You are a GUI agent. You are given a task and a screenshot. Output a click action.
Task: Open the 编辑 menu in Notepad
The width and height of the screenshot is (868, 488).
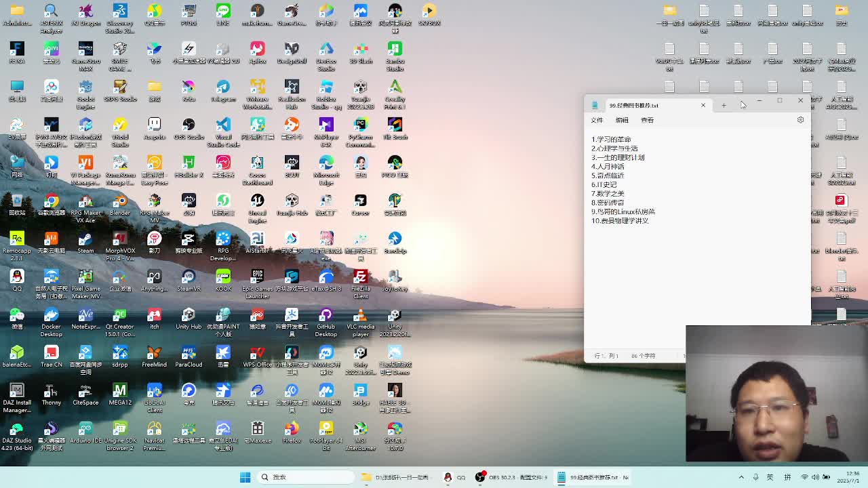[622, 120]
